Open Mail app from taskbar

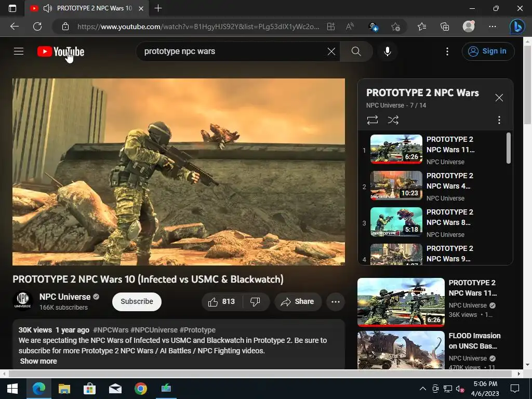coord(115,389)
